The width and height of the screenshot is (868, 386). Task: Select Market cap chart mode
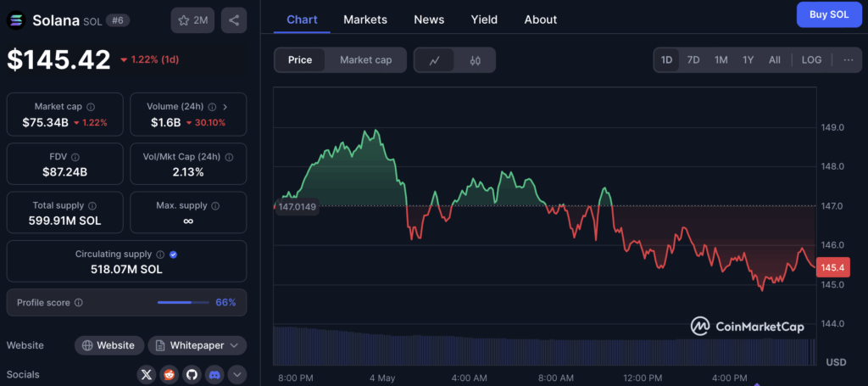(365, 60)
